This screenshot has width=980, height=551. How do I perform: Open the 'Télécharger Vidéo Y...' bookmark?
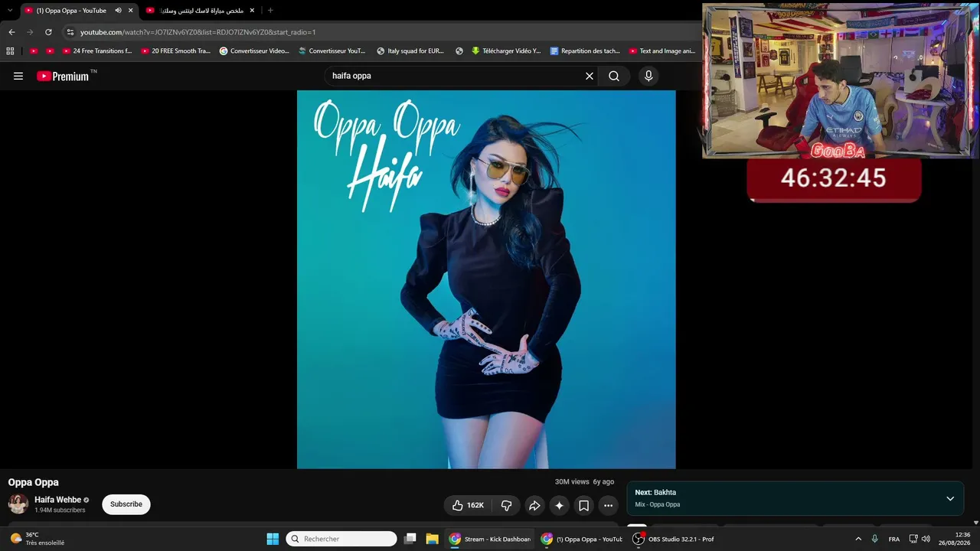click(506, 51)
